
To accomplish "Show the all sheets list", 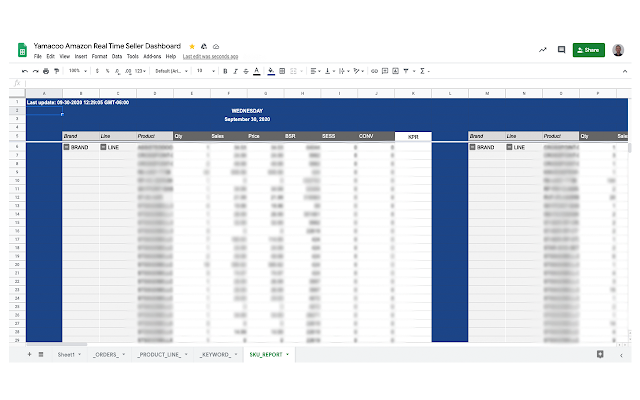I will 41,354.
